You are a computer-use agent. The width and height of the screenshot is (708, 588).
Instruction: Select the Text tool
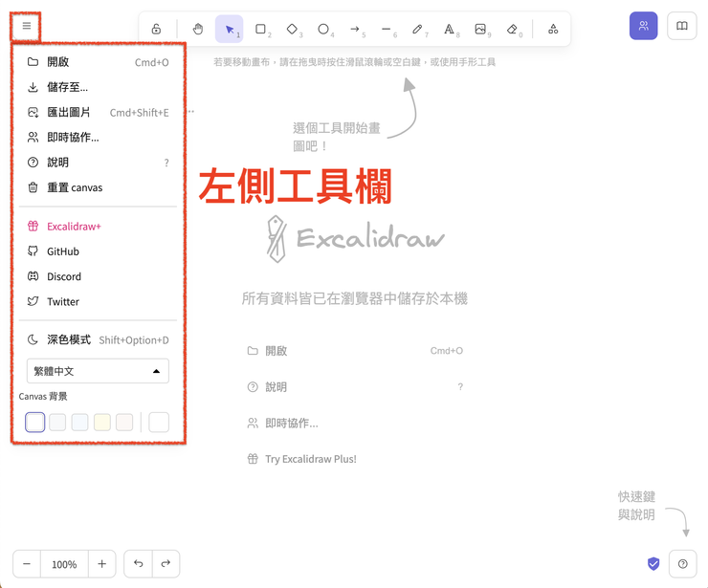click(449, 29)
